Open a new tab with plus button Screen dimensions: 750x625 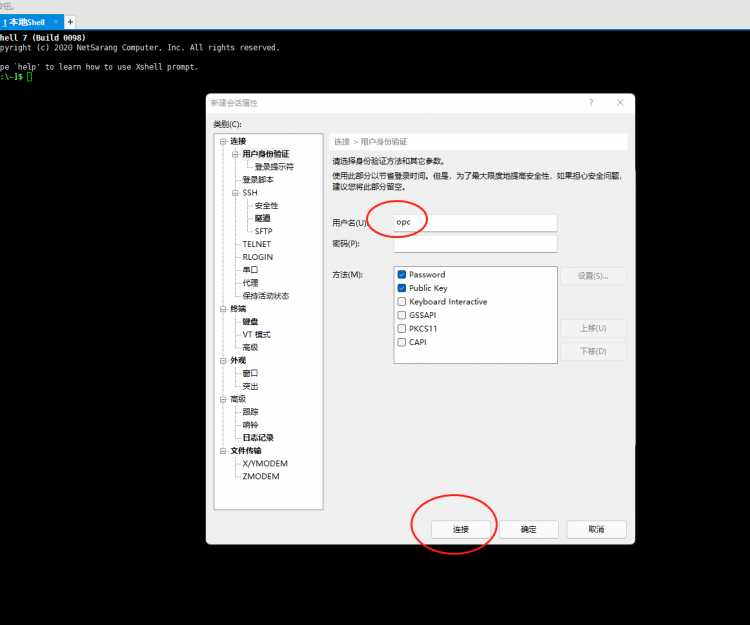coord(70,22)
